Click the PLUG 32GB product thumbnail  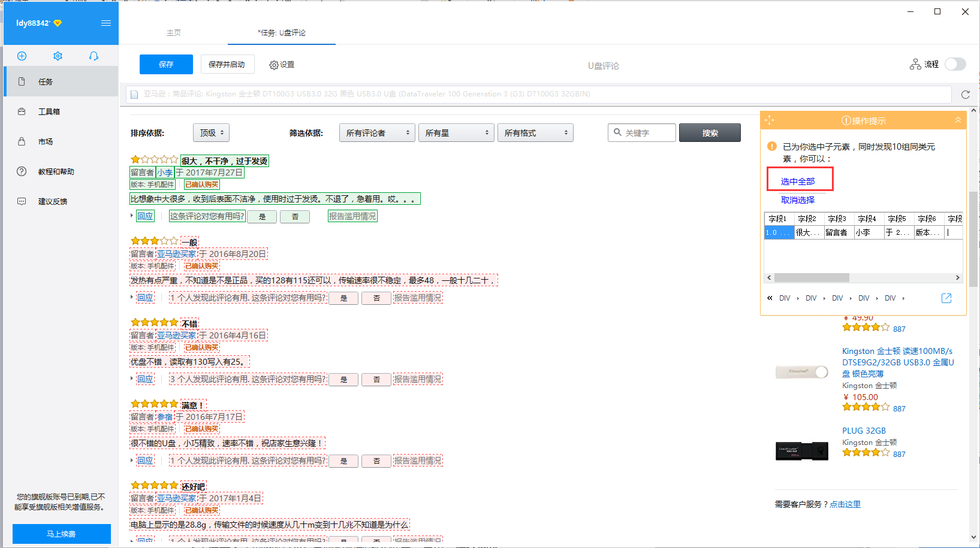pyautogui.click(x=802, y=450)
